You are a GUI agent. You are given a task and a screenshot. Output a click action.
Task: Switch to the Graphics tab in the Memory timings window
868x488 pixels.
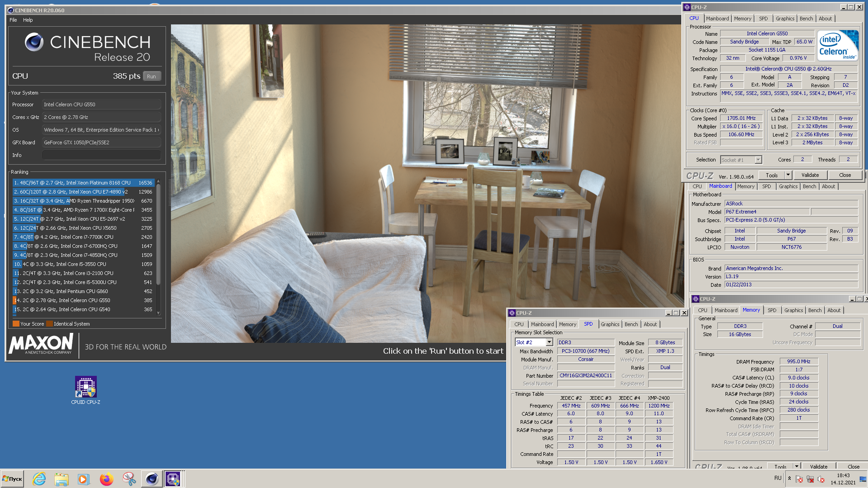tap(793, 310)
